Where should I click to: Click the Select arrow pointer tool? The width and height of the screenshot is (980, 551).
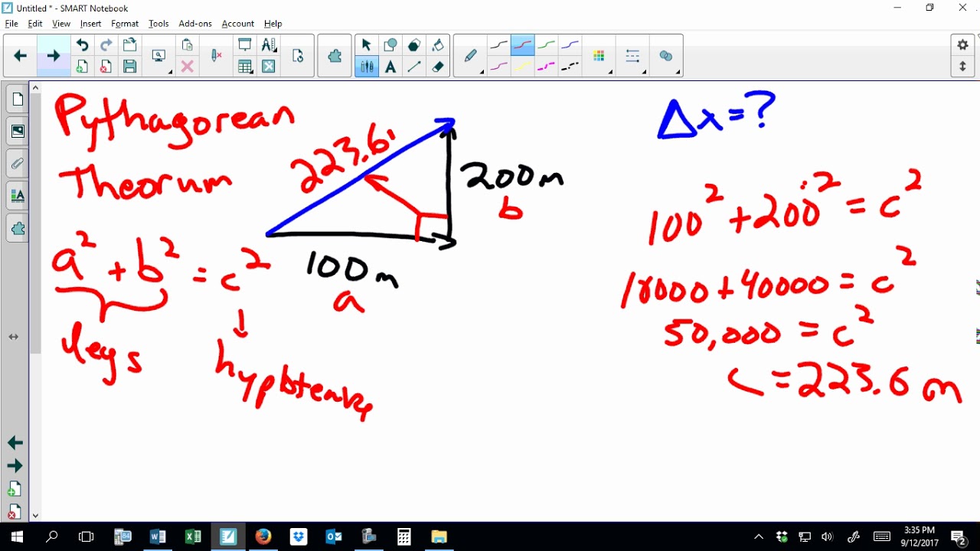pyautogui.click(x=366, y=44)
